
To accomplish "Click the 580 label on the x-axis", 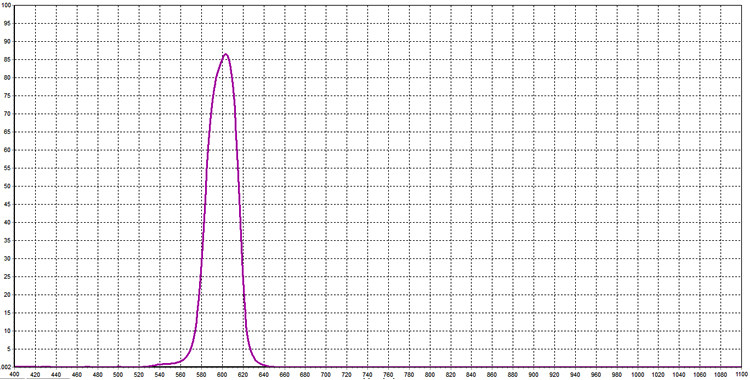I will pyautogui.click(x=201, y=373).
